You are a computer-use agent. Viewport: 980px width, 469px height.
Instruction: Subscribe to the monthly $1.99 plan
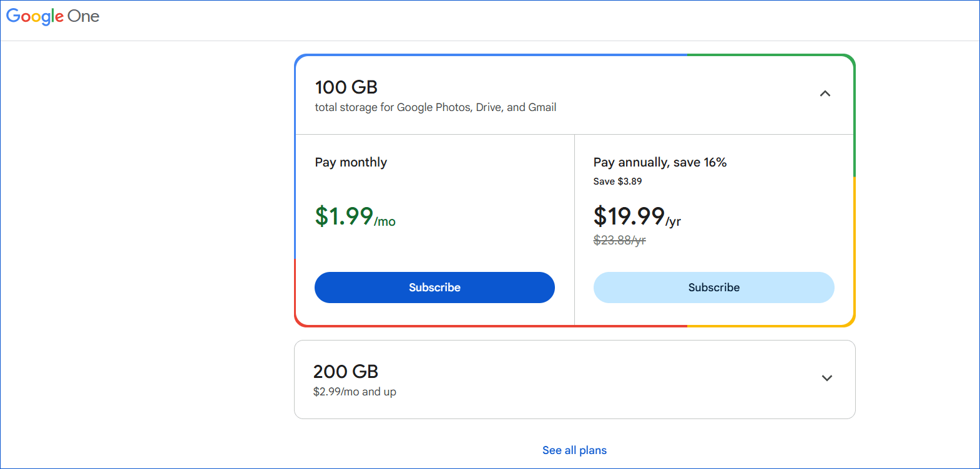434,288
